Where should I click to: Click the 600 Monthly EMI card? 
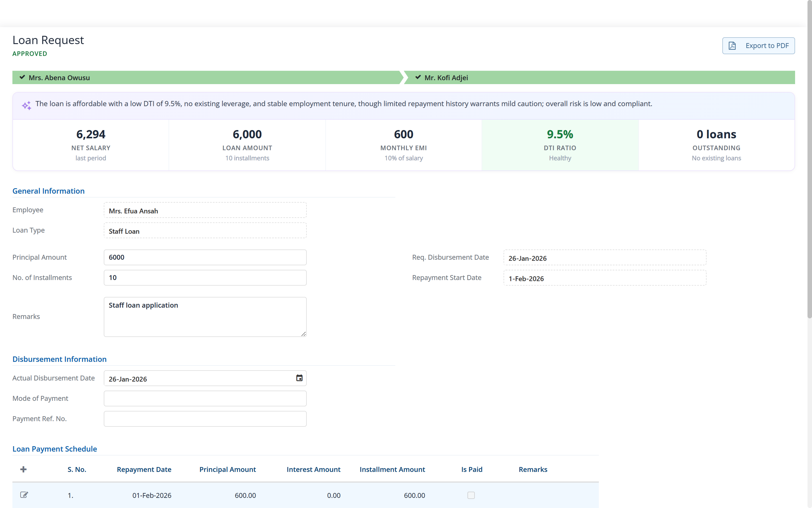pos(404,145)
